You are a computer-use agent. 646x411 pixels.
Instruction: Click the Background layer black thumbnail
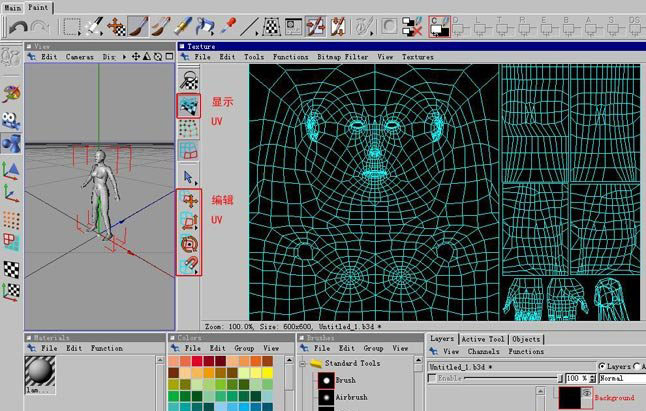click(569, 397)
